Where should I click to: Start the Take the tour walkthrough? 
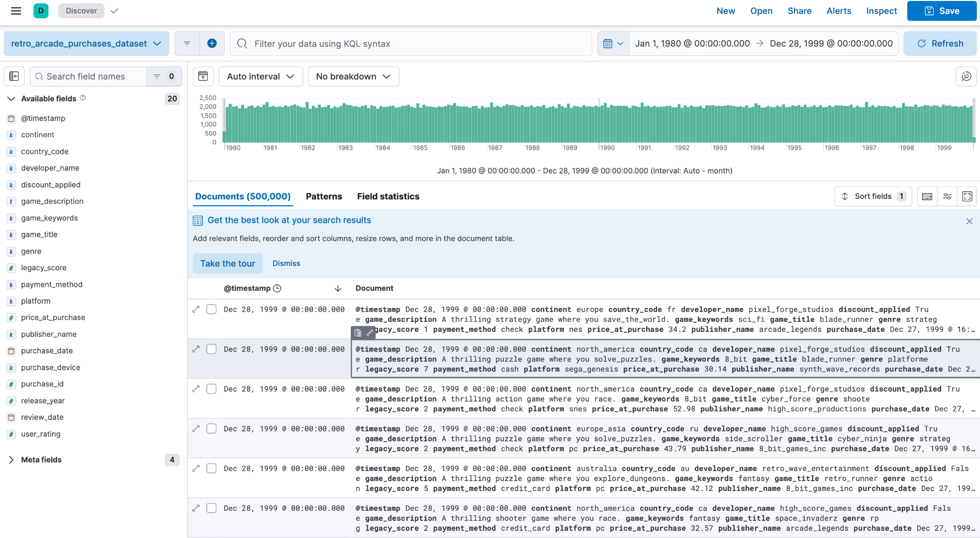point(228,264)
